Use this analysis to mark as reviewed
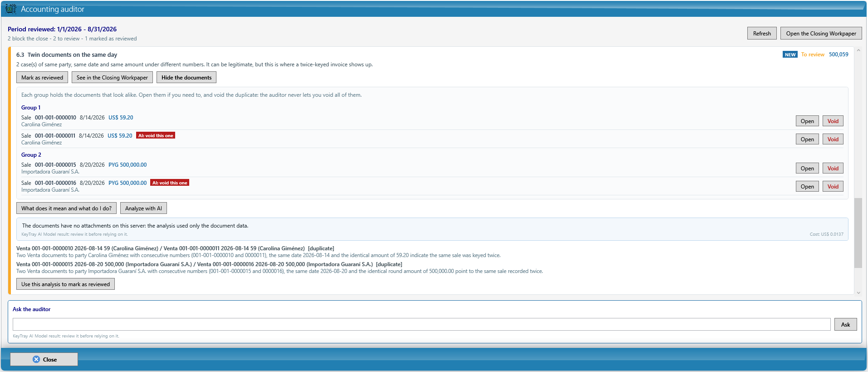Image resolution: width=868 pixels, height=372 pixels. [65, 284]
